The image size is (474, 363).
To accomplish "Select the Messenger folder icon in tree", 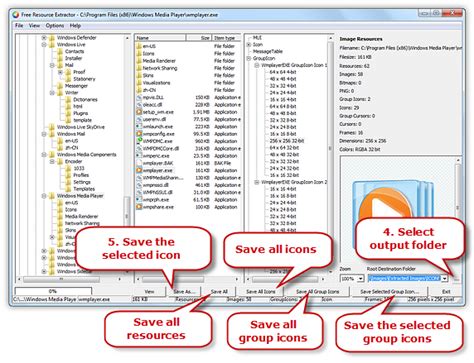I will [x=60, y=86].
